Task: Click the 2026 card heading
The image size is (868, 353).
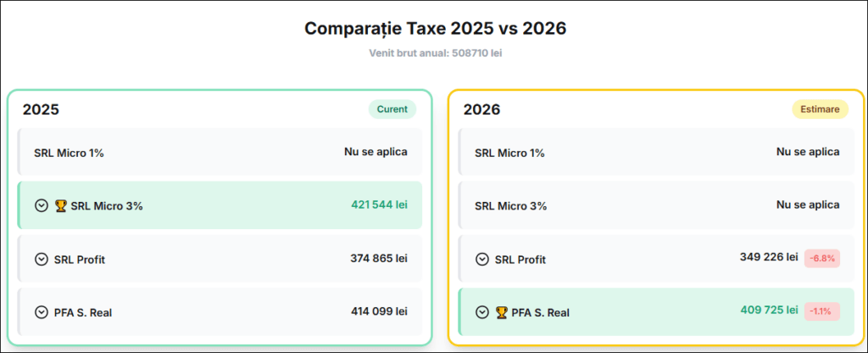Action: (481, 109)
